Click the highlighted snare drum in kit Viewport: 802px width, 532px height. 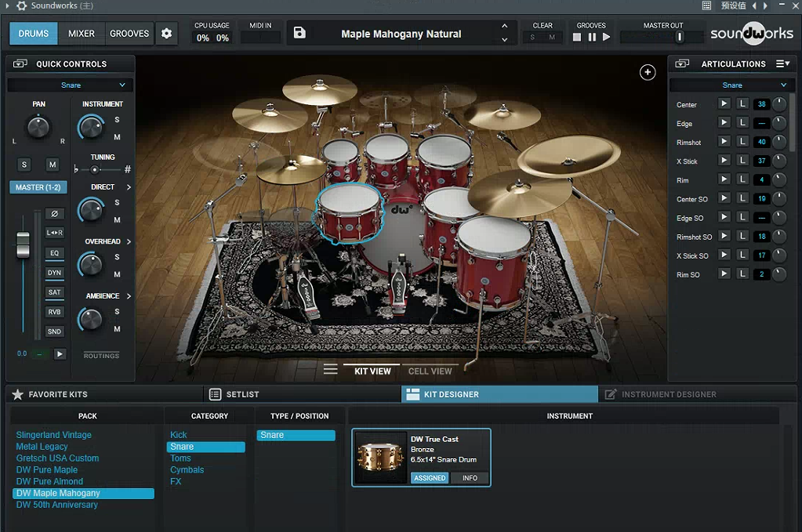coord(350,212)
